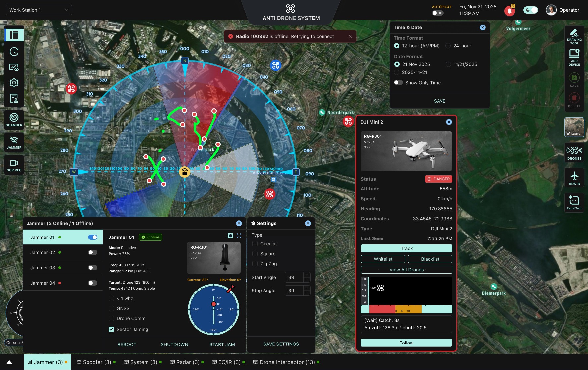
Task: Click the red drone marker near 310 bearing
Action: [x=71, y=89]
